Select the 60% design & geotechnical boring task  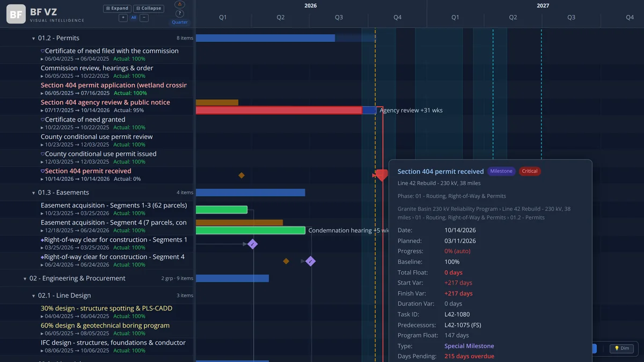(105, 326)
